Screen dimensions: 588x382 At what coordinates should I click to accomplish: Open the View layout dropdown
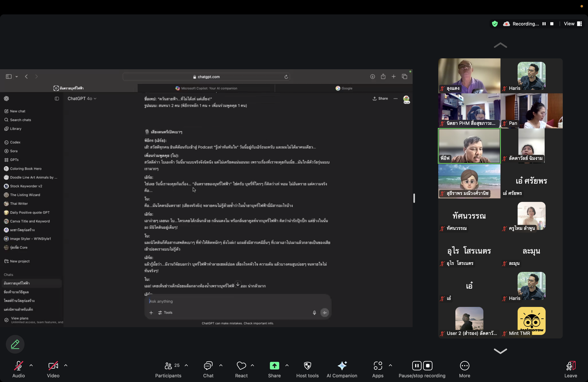click(573, 24)
